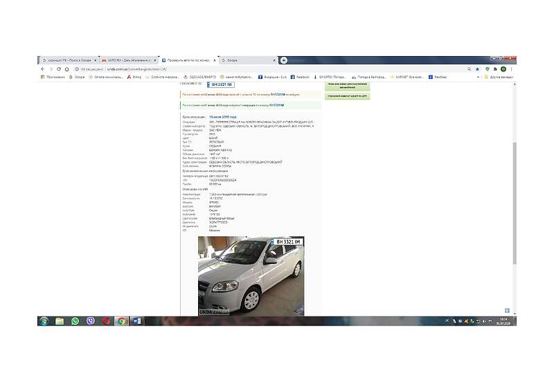Open the Billing bookmark

134,77
